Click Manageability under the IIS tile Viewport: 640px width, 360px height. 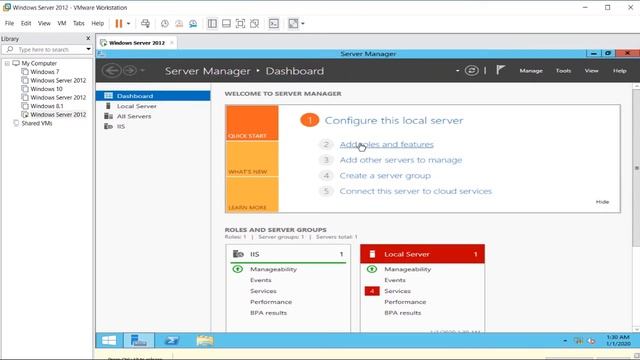(x=273, y=269)
